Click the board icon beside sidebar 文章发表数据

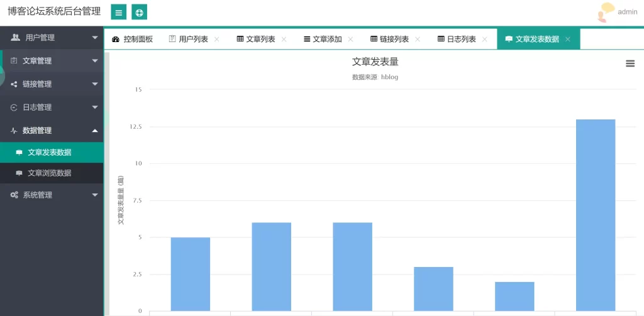pyautogui.click(x=19, y=153)
